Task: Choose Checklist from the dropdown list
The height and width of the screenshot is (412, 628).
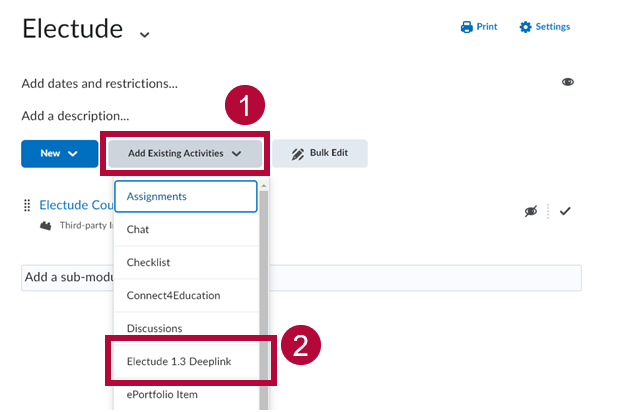Action: (186, 262)
